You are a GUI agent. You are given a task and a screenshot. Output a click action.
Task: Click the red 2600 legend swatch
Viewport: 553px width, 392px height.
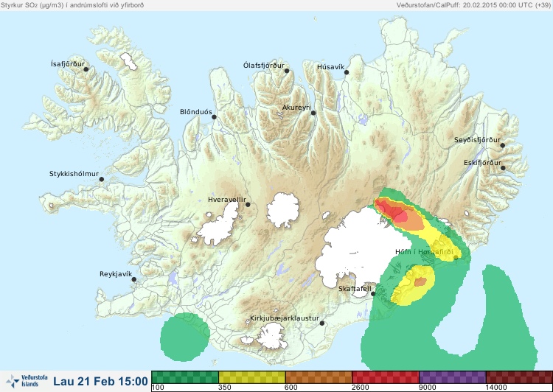tap(386, 377)
